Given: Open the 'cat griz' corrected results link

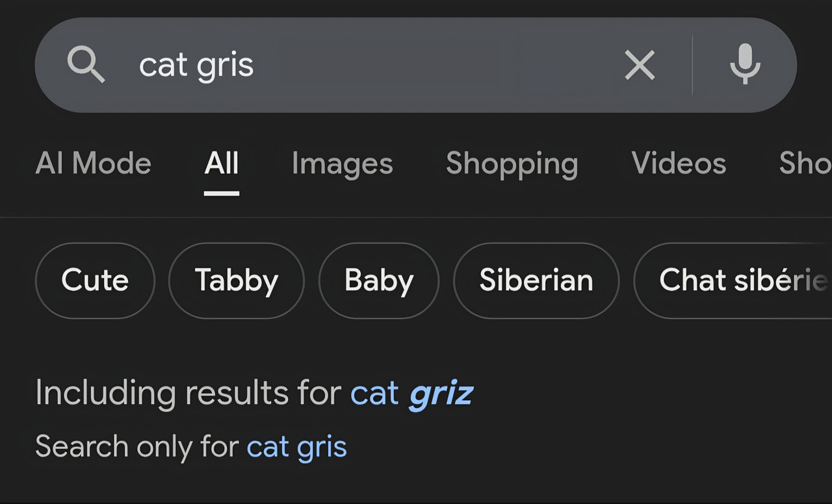Looking at the screenshot, I should tap(411, 394).
